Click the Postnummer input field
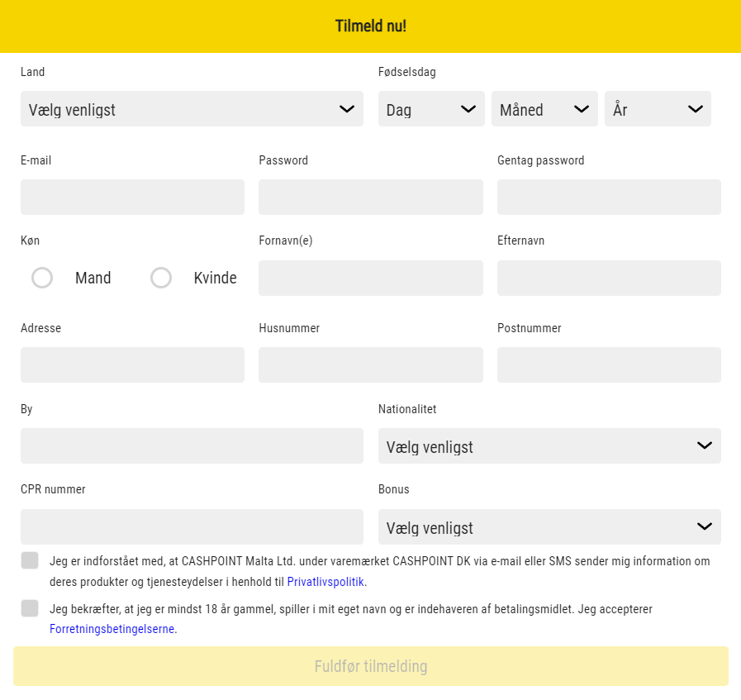 pos(609,365)
